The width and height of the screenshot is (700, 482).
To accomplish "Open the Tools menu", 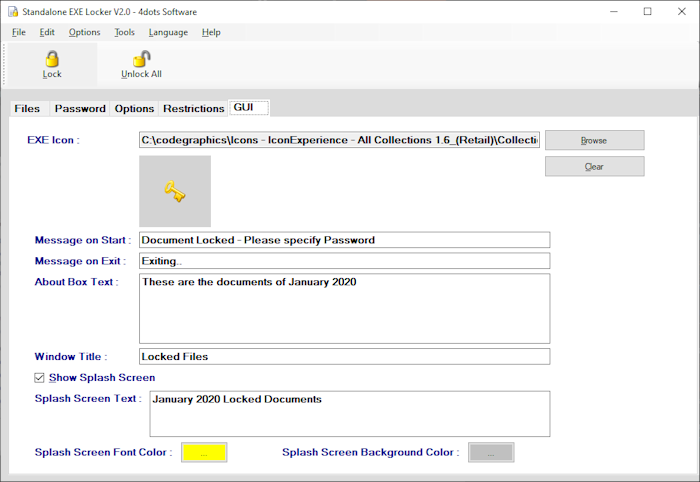I will 124,32.
